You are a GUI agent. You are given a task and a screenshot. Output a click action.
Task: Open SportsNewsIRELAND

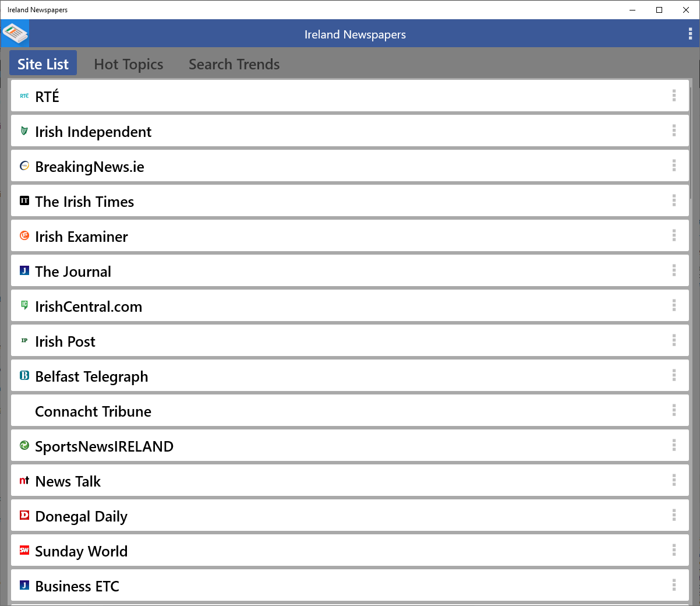tap(349, 445)
